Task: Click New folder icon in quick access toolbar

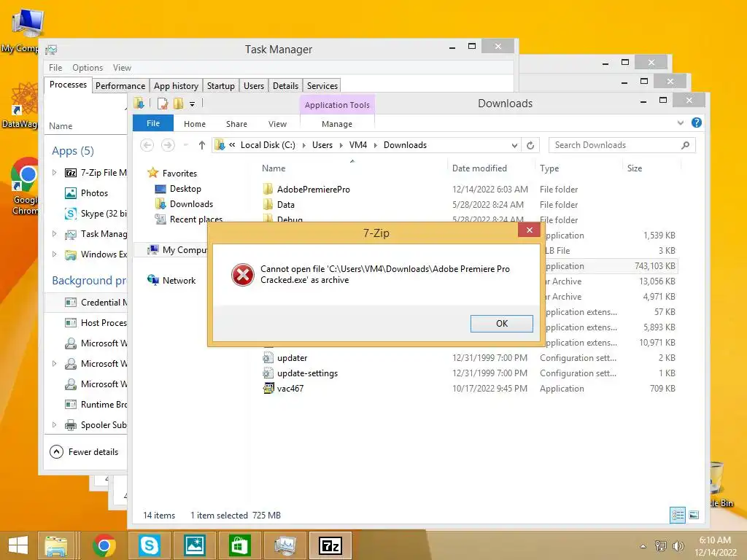Action: click(178, 104)
